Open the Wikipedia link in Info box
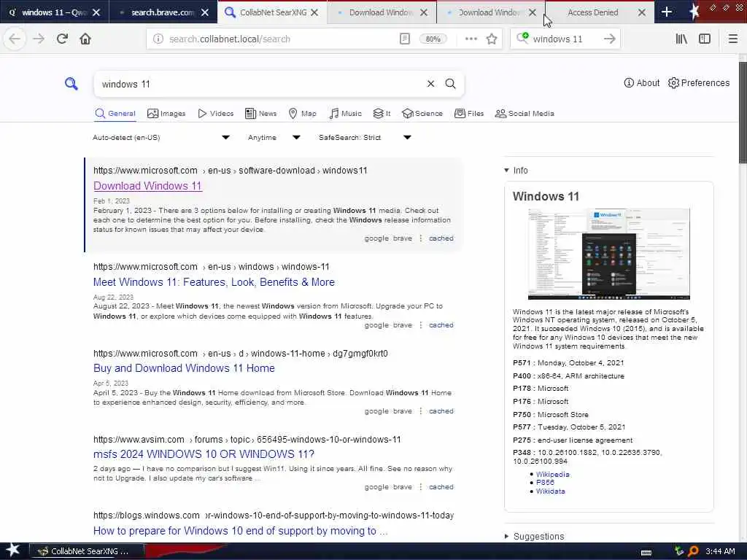 (x=553, y=474)
